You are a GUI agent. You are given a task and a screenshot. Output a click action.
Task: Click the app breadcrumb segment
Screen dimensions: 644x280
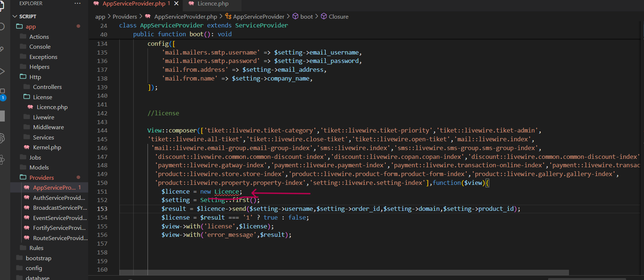(x=100, y=17)
